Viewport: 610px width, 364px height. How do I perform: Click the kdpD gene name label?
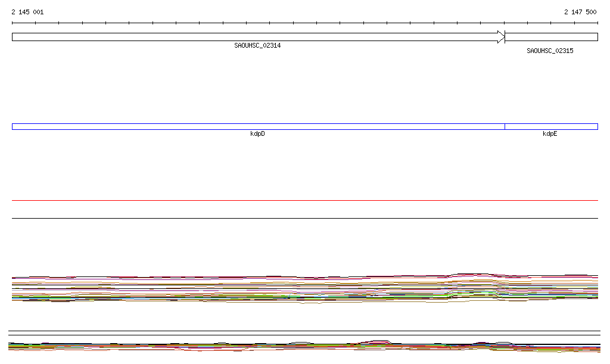[x=257, y=134]
